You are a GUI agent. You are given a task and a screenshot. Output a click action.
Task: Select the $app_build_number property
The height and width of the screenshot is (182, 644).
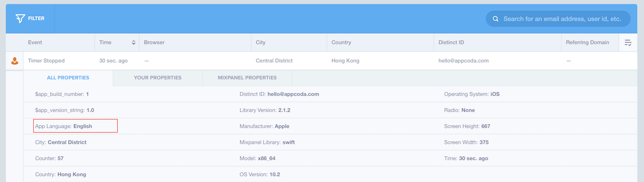click(62, 94)
